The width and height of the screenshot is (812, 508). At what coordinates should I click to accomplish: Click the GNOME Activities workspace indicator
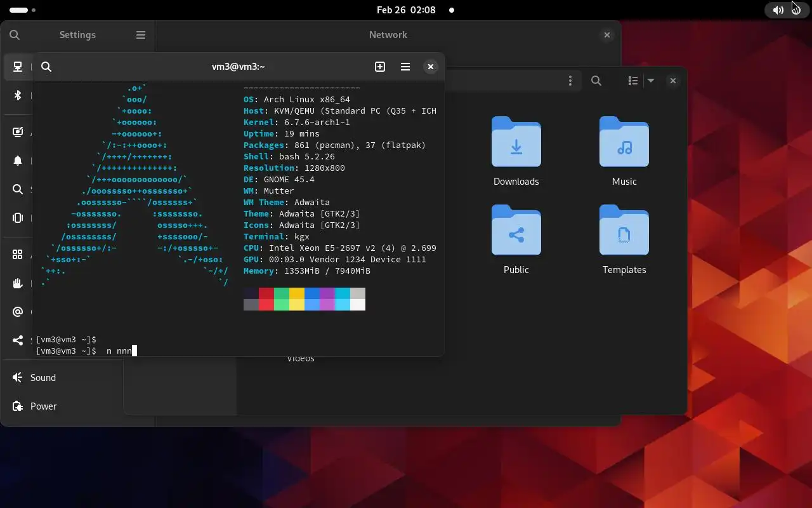click(23, 10)
